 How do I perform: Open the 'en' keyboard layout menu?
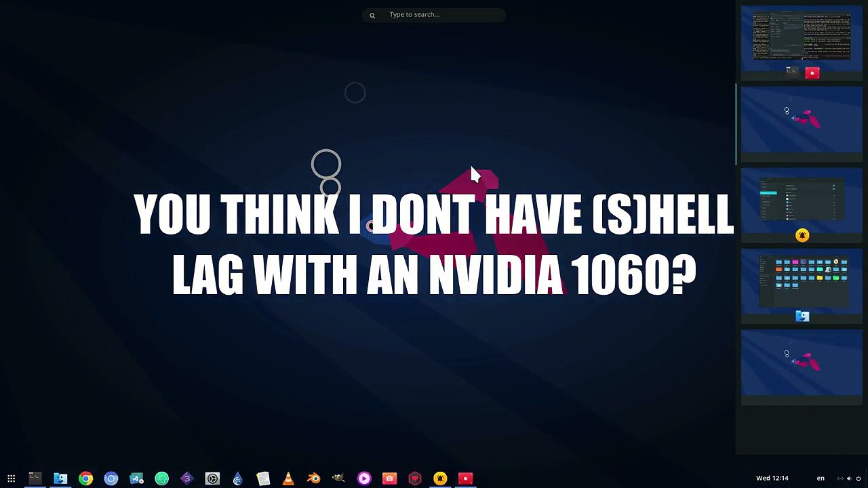821,479
